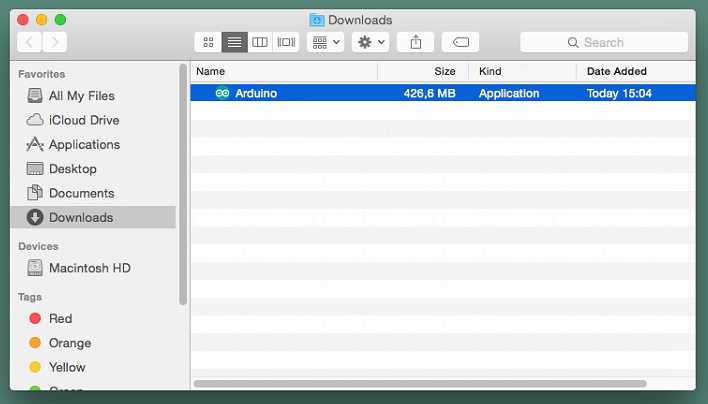This screenshot has height=404, width=708.
Task: Switch to Cover Flow view
Action: pyautogui.click(x=286, y=42)
